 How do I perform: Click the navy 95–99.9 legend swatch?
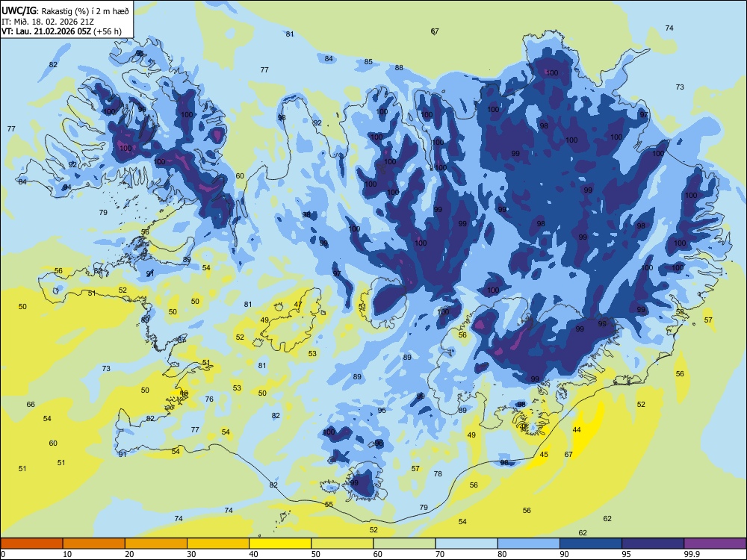pyautogui.click(x=653, y=544)
